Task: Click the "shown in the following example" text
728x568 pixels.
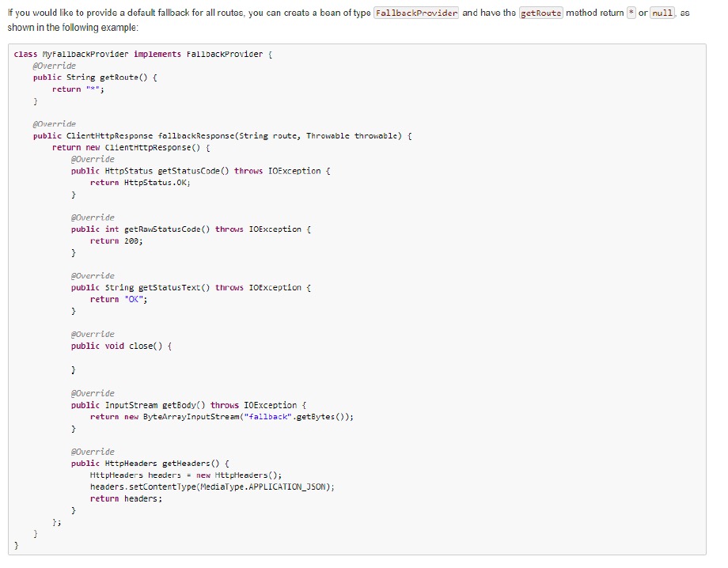Action: click(73, 28)
